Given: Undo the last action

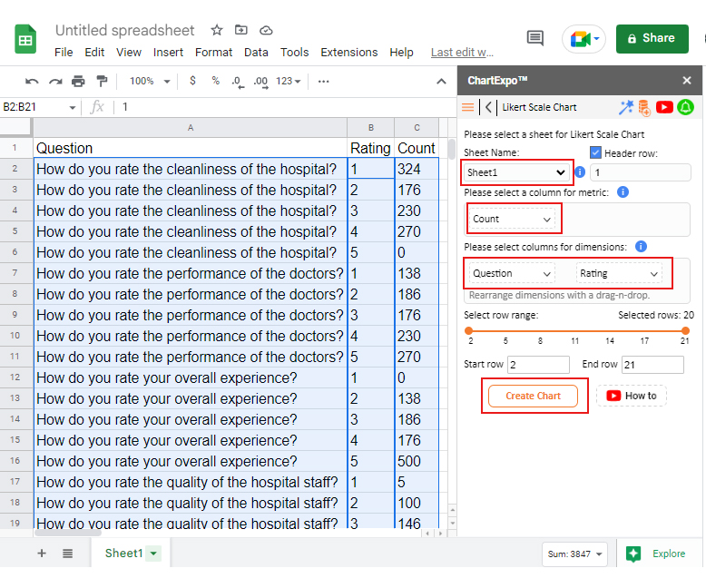Looking at the screenshot, I should 32,82.
